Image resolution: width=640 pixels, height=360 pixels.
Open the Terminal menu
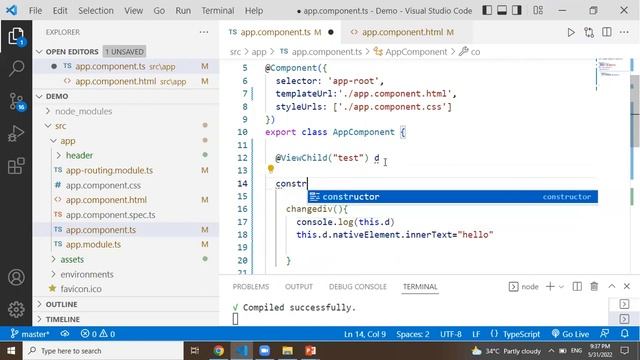(218, 11)
